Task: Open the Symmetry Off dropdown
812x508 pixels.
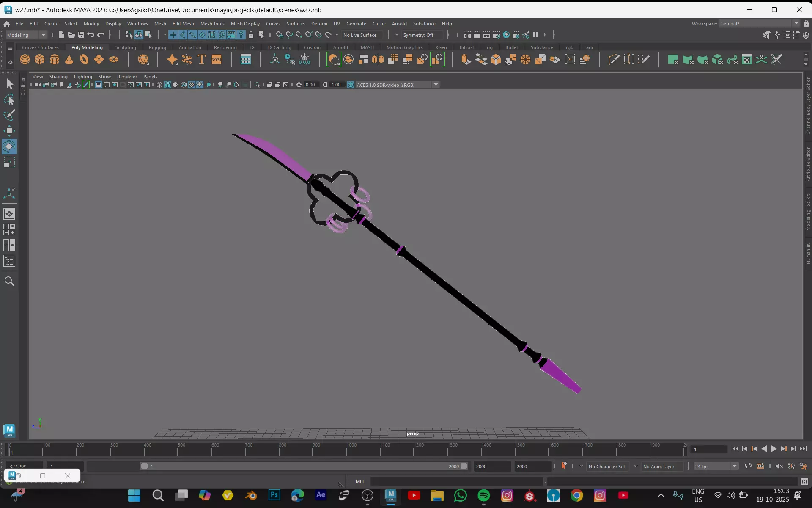Action: tap(422, 35)
